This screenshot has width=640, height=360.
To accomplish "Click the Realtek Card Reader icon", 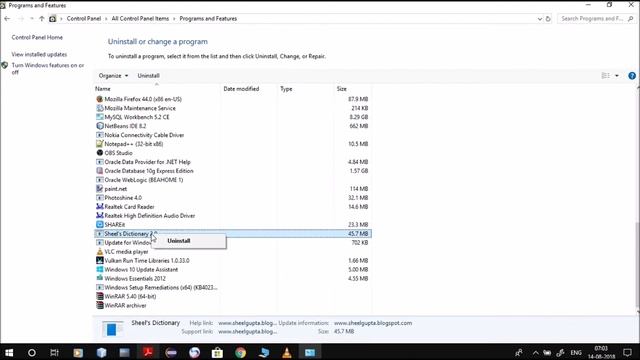I will pos(100,207).
